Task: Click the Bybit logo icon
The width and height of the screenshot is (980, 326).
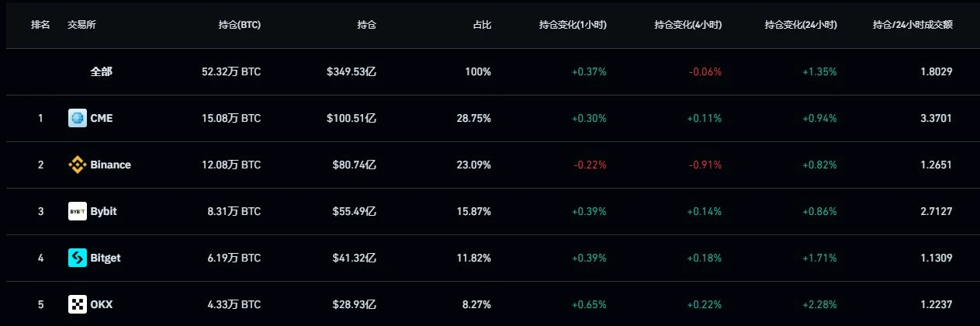Action: pos(78,211)
